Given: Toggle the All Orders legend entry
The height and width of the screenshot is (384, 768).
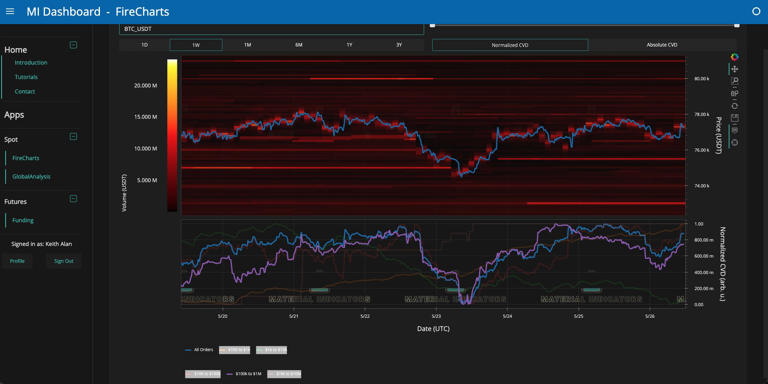Looking at the screenshot, I should tap(198, 350).
